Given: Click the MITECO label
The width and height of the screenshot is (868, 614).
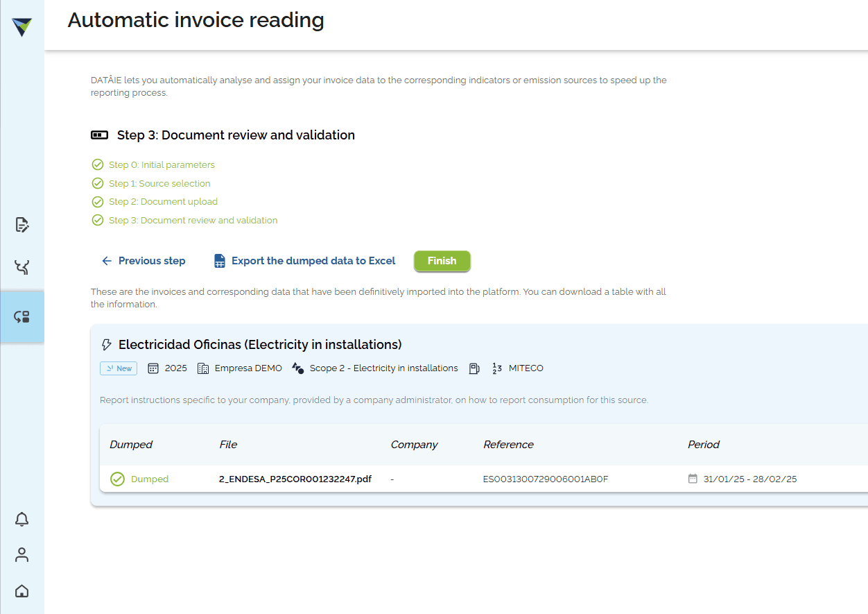Looking at the screenshot, I should click(526, 368).
